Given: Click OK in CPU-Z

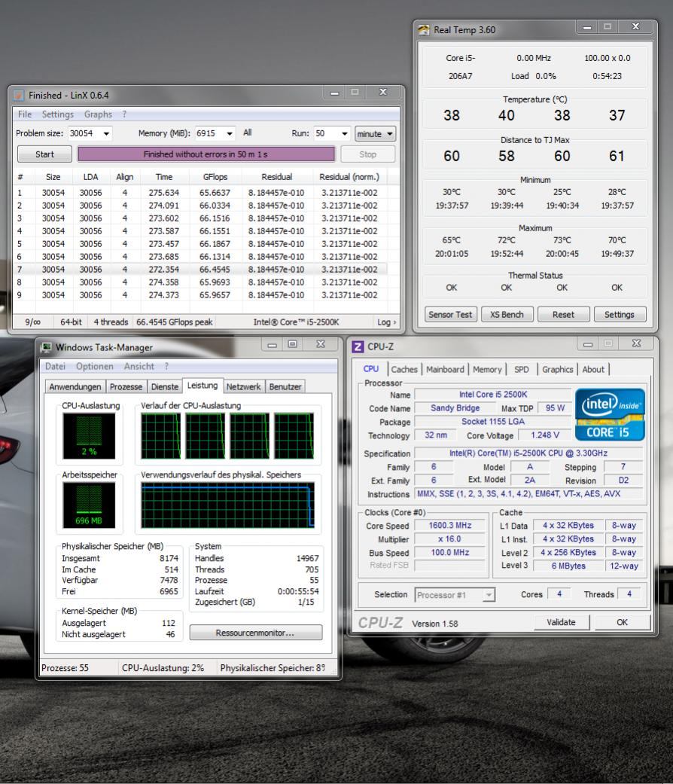Looking at the screenshot, I should pos(622,622).
